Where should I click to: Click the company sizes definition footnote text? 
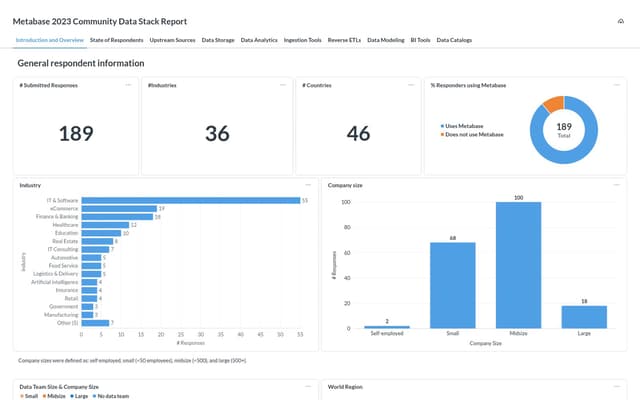click(x=132, y=360)
